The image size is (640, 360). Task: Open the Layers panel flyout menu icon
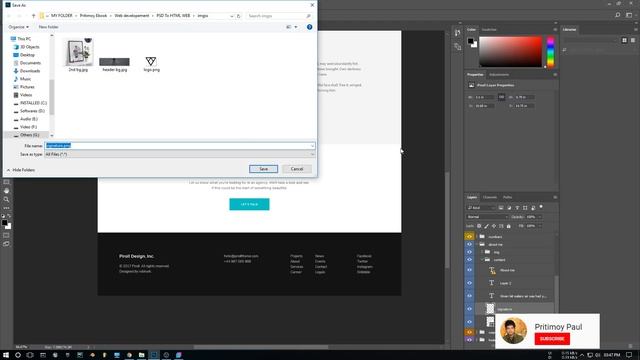(x=555, y=198)
